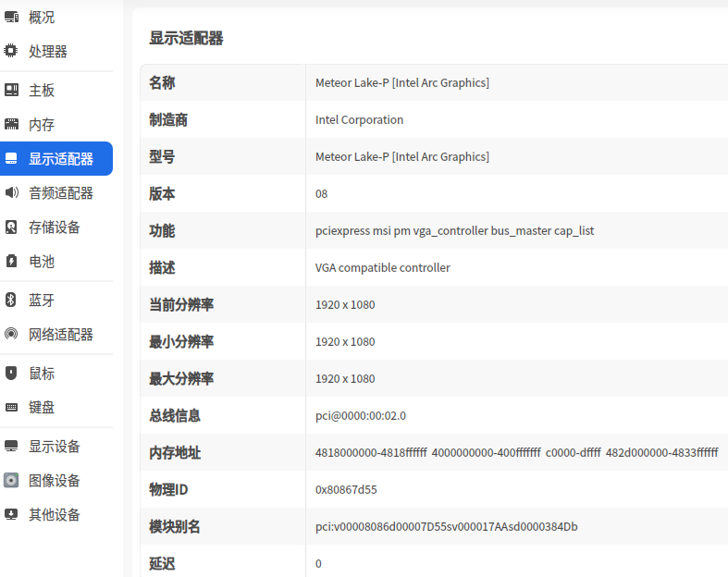Click the 内存地址 value 4818000000-4818ffffff

point(517,452)
